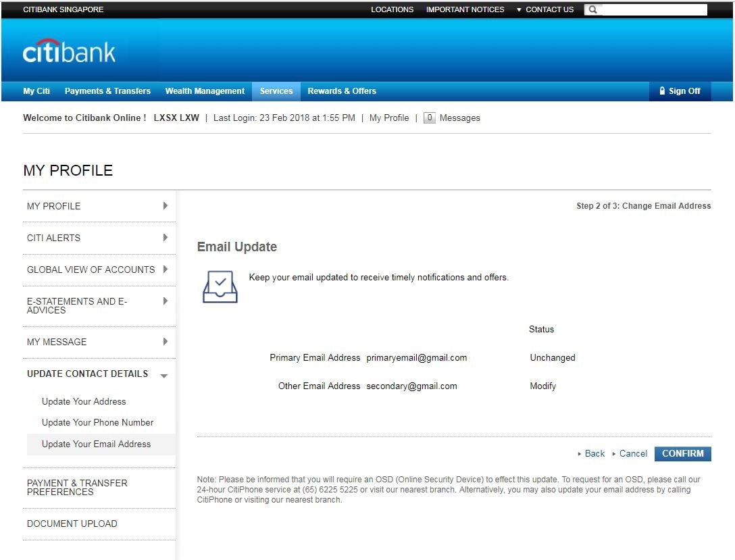
Task: Expand Global View of Accounts arrow
Action: pos(166,270)
